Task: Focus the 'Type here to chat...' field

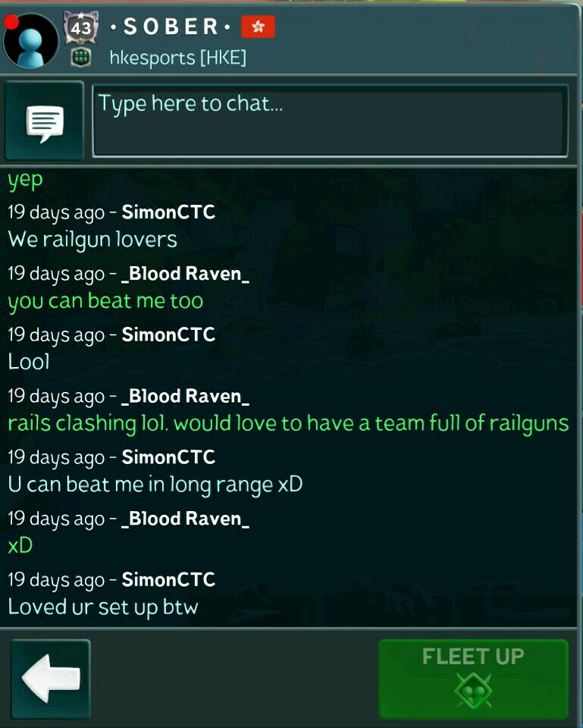Action: tap(330, 121)
